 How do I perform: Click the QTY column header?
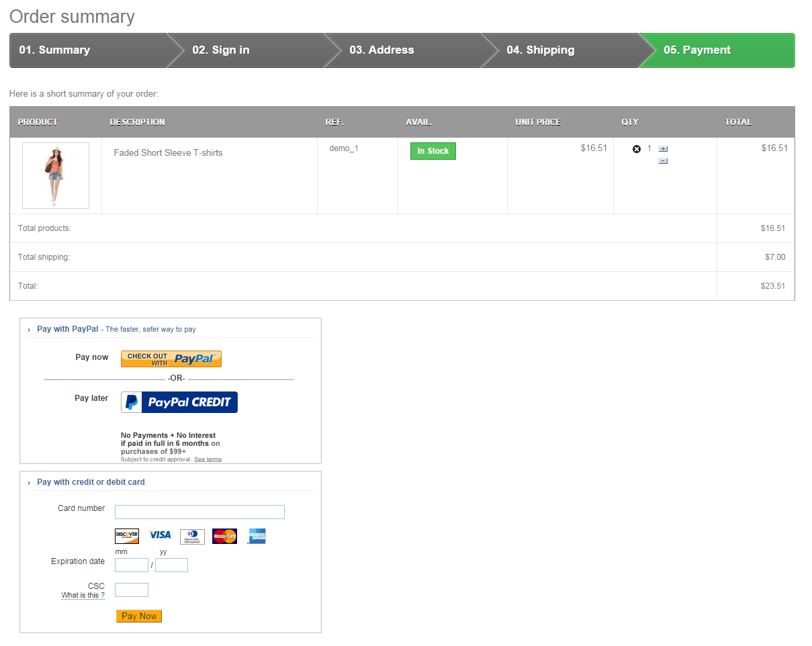click(x=630, y=122)
